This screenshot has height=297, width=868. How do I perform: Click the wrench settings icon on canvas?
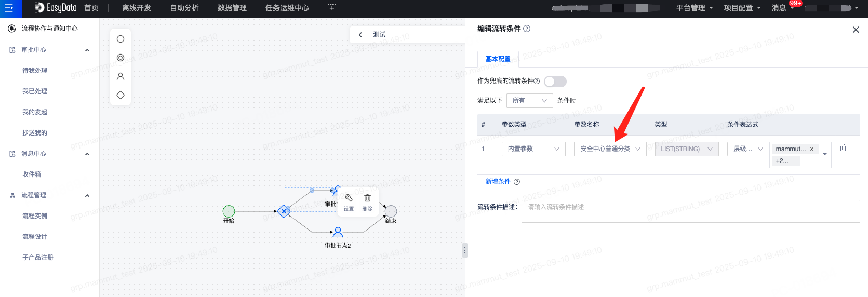(x=349, y=198)
